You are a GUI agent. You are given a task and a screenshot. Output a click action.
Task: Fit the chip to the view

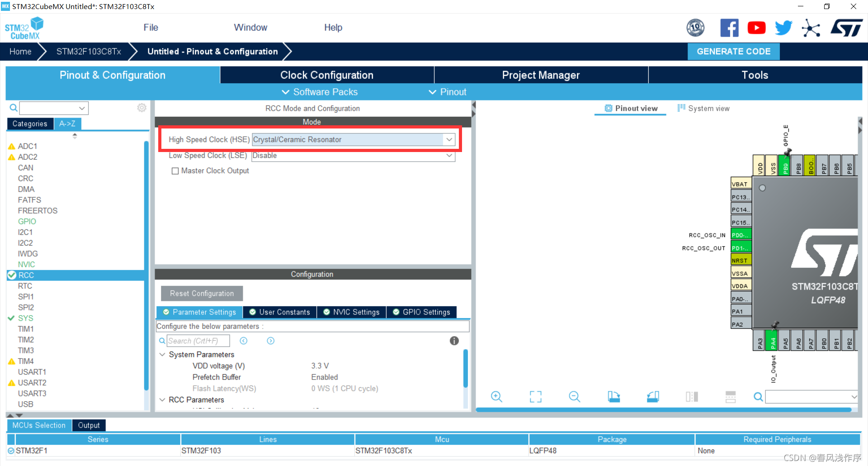536,397
